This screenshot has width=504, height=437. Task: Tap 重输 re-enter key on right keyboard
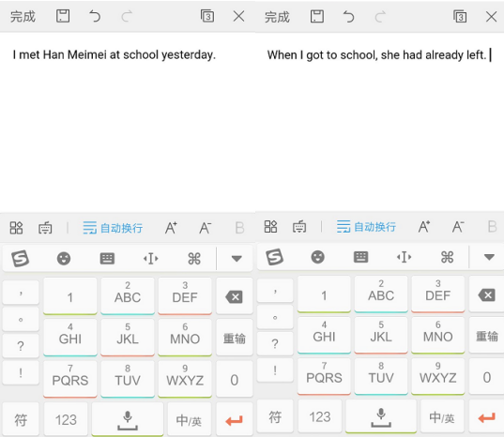pyautogui.click(x=487, y=336)
